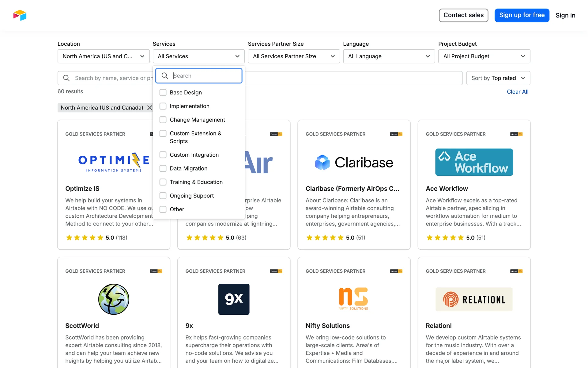This screenshot has width=588, height=368.
Task: Click the Airtable logo in the header
Action: 20,15
